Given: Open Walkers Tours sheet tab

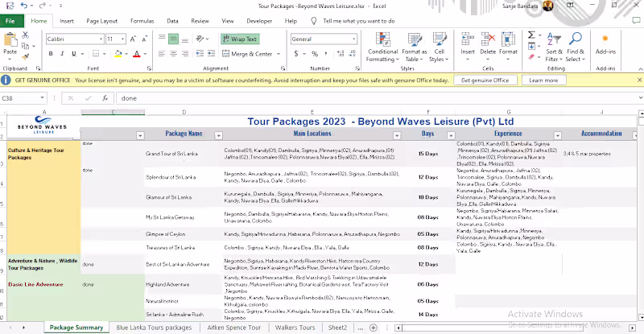Looking at the screenshot, I should (x=295, y=328).
